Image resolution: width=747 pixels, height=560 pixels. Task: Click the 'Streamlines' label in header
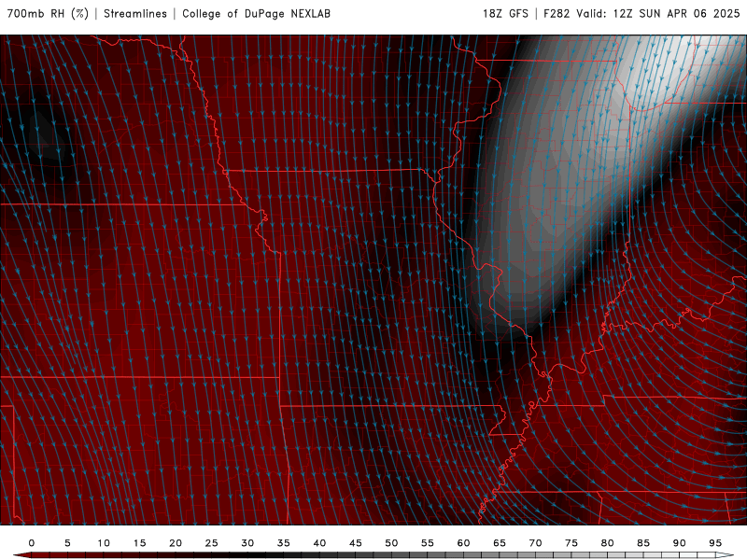(x=135, y=14)
